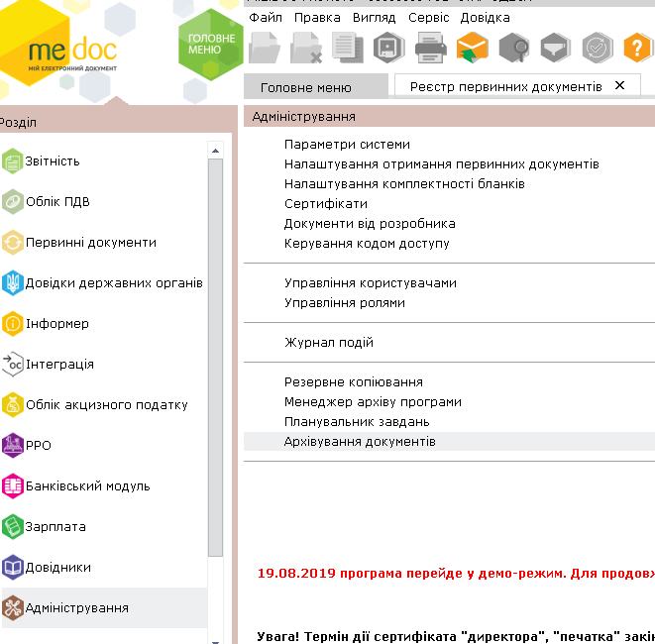Open Управління ролями
655x644 pixels.
coord(345,303)
